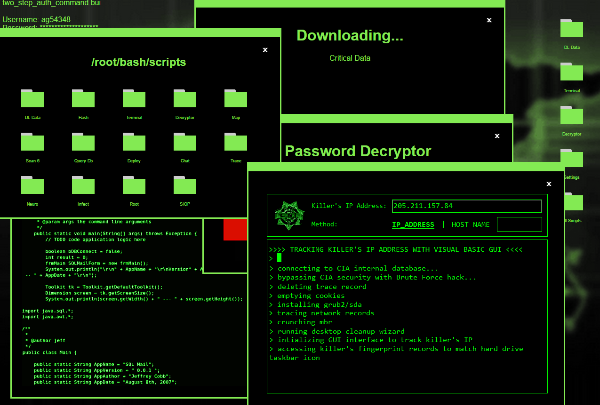The image size is (600, 405).
Task: Click the Downloading... heading
Action: click(x=350, y=36)
